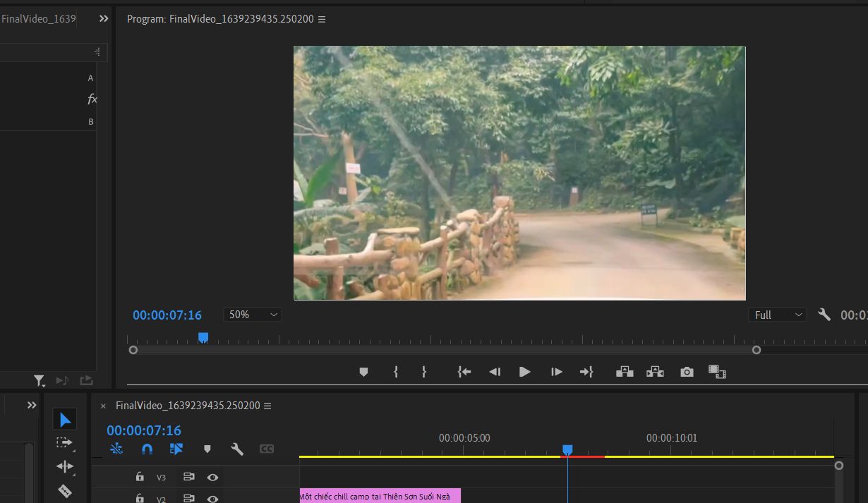Viewport: 868px width, 503px height.
Task: Select the Razor tool
Action: point(65,490)
